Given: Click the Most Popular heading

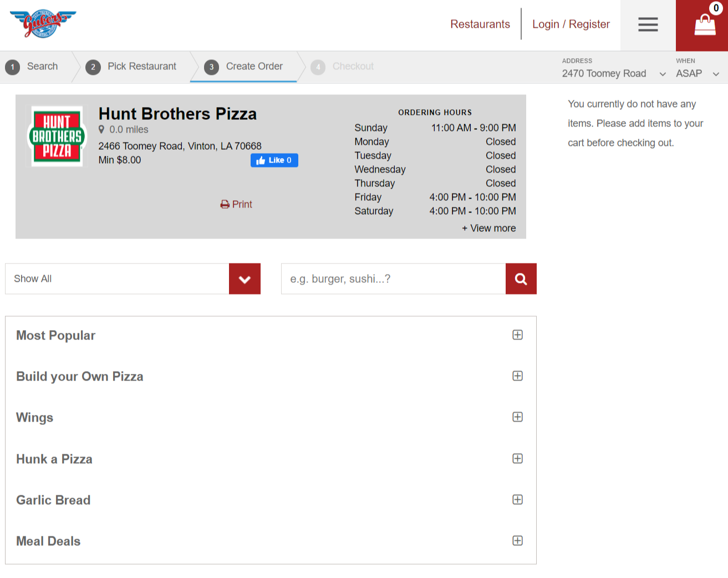Looking at the screenshot, I should pyautogui.click(x=55, y=336).
